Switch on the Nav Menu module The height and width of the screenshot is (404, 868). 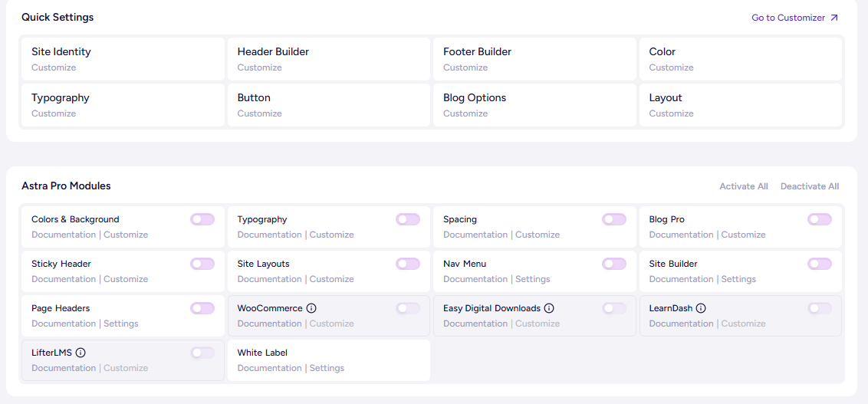pos(614,264)
